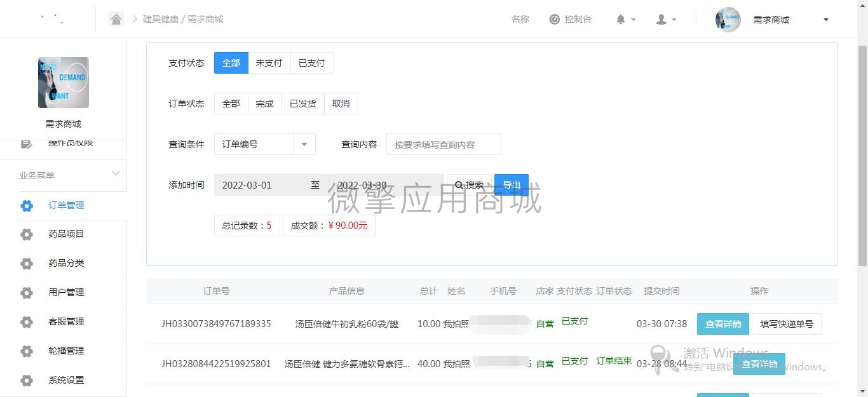This screenshot has width=868, height=397.
Task: Click 名称 in the top bar
Action: 520,19
